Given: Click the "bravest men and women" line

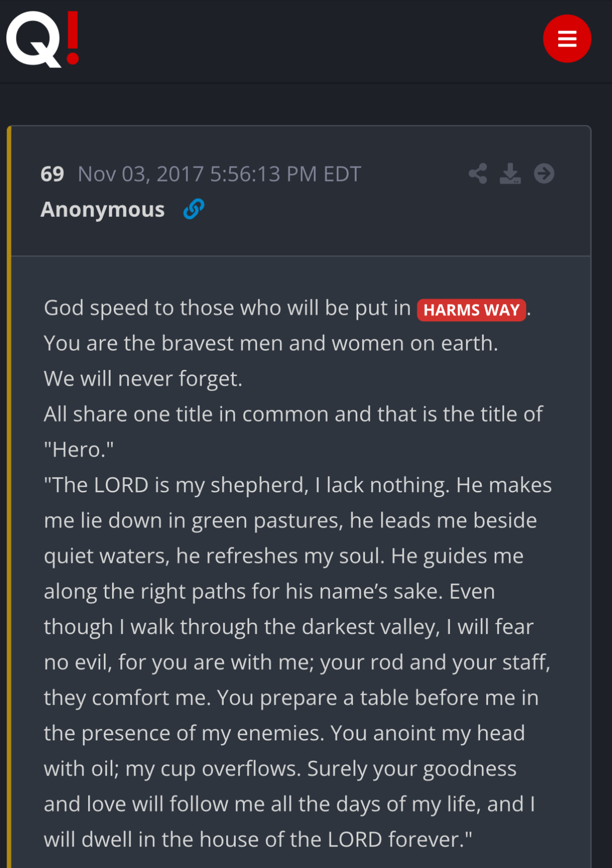Looking at the screenshot, I should click(x=270, y=343).
